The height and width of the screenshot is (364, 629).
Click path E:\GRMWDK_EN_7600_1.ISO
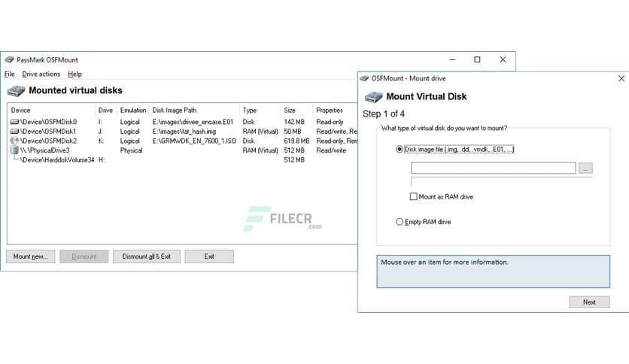194,141
